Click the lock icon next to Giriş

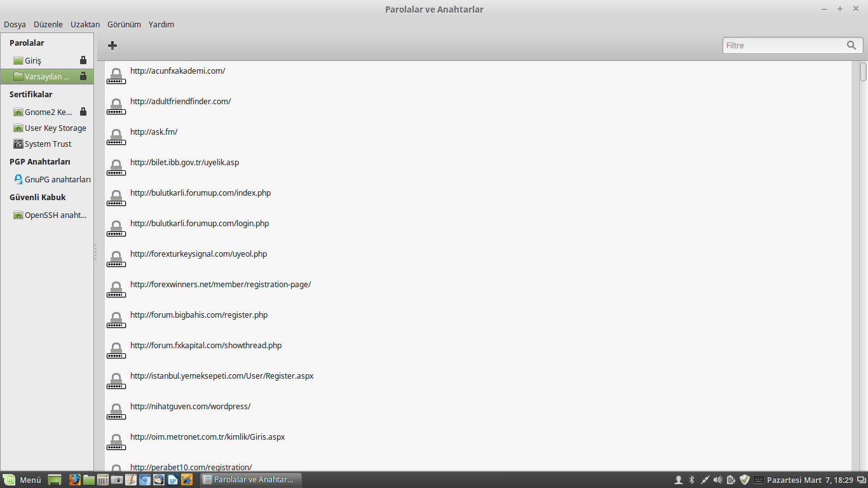pyautogui.click(x=83, y=60)
